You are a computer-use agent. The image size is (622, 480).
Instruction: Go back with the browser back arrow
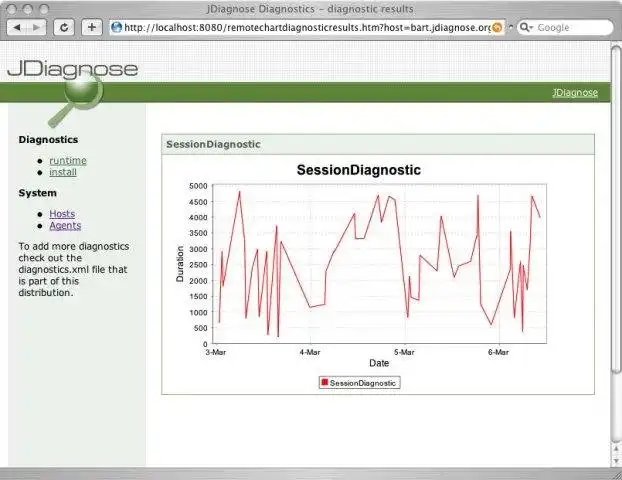[x=17, y=27]
